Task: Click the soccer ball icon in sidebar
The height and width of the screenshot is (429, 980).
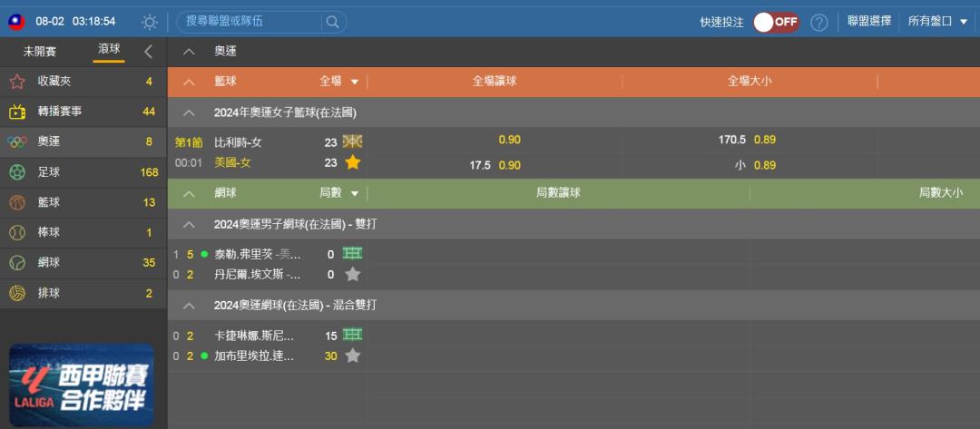Action: coord(17,172)
